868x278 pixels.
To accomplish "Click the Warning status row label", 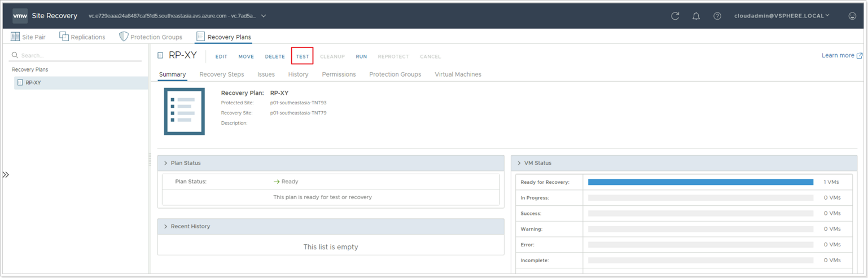I will [x=532, y=230].
